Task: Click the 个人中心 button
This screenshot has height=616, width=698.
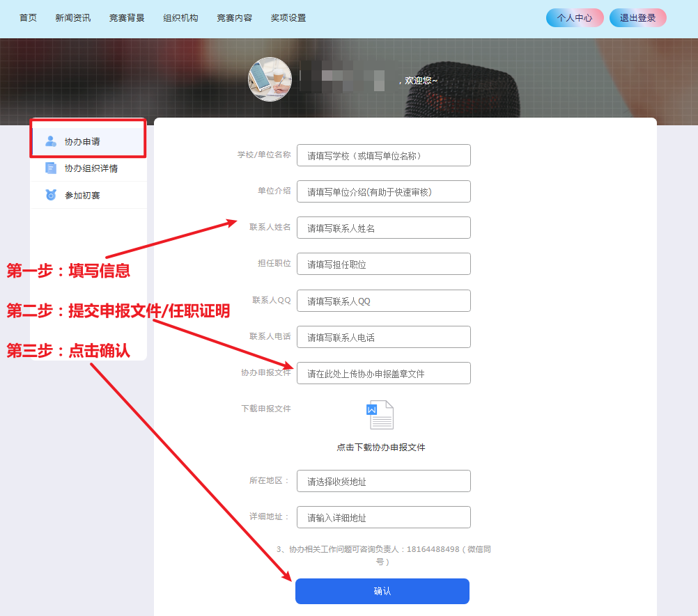Action: (575, 18)
